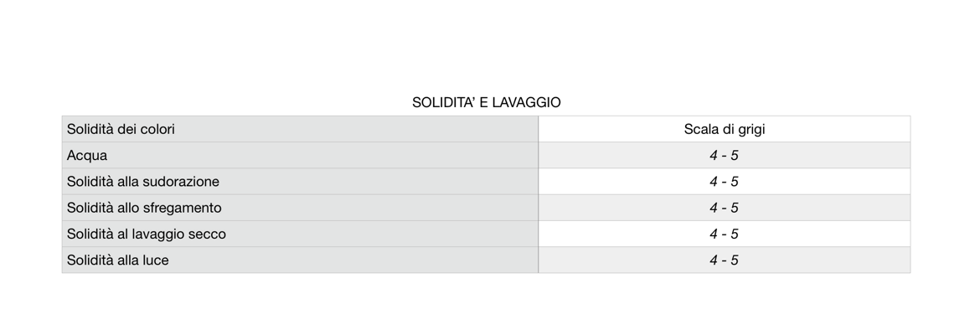Select the 'Solidità allo sfregamento' cell
980x335 pixels.
[x=144, y=208]
